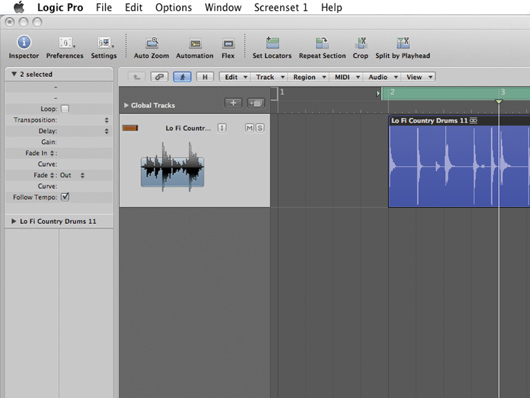Click the playhead marker in ruler
The height and width of the screenshot is (398, 530).
pos(499,101)
